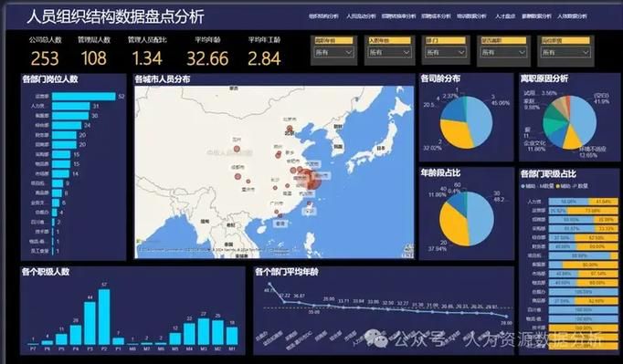
Task: Toggle the P数量 legend marker
Action: click(x=558, y=186)
